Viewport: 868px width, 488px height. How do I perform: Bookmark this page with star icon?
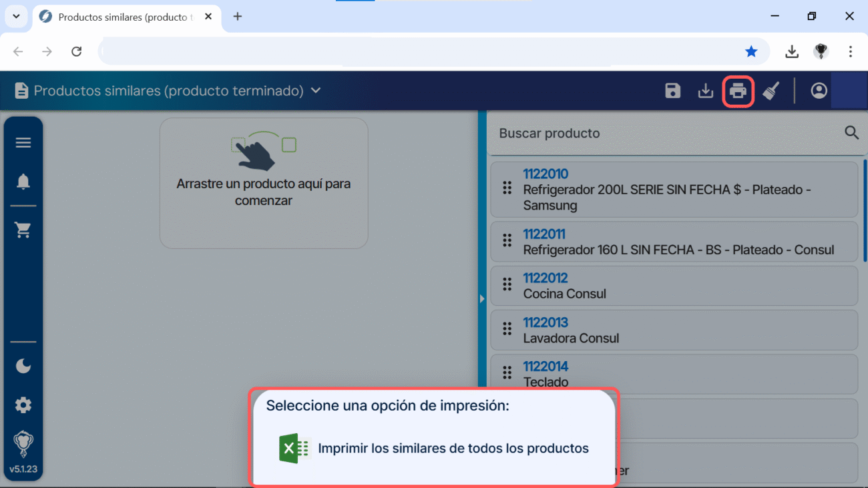pos(751,52)
